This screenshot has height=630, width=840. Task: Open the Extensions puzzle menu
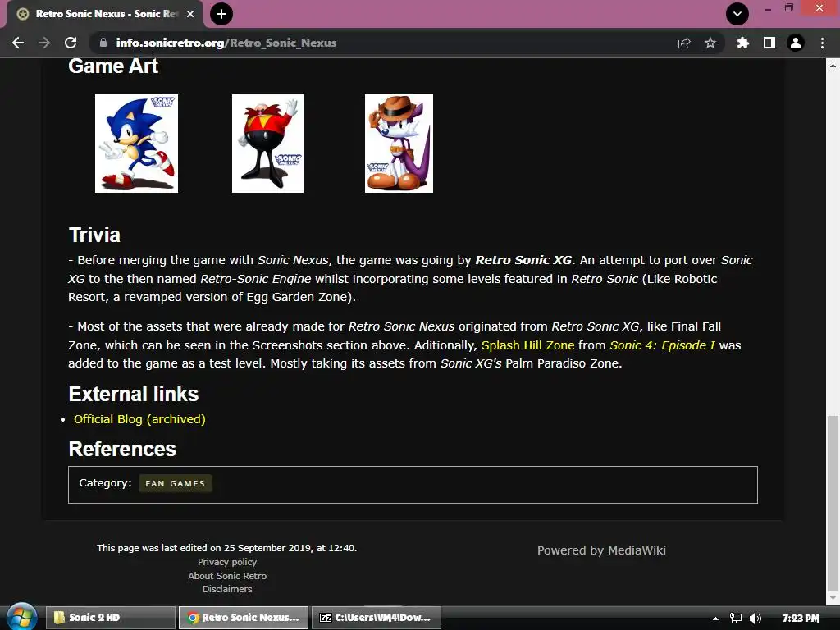click(743, 43)
